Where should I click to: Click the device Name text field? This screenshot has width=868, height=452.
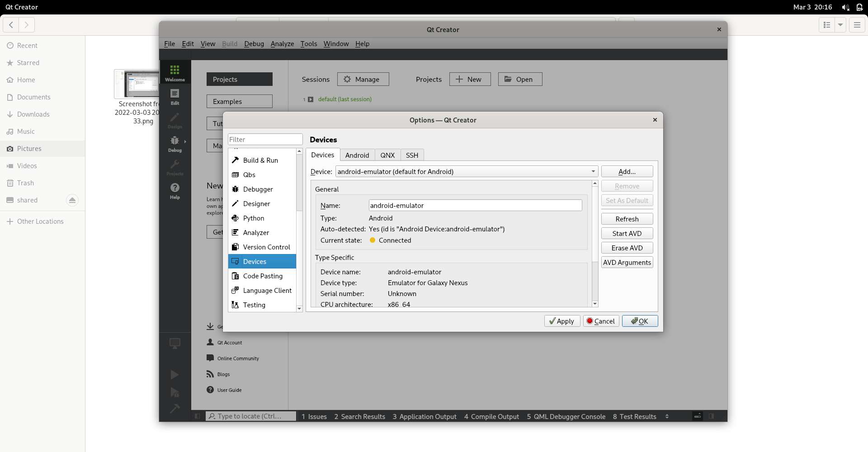pyautogui.click(x=475, y=205)
